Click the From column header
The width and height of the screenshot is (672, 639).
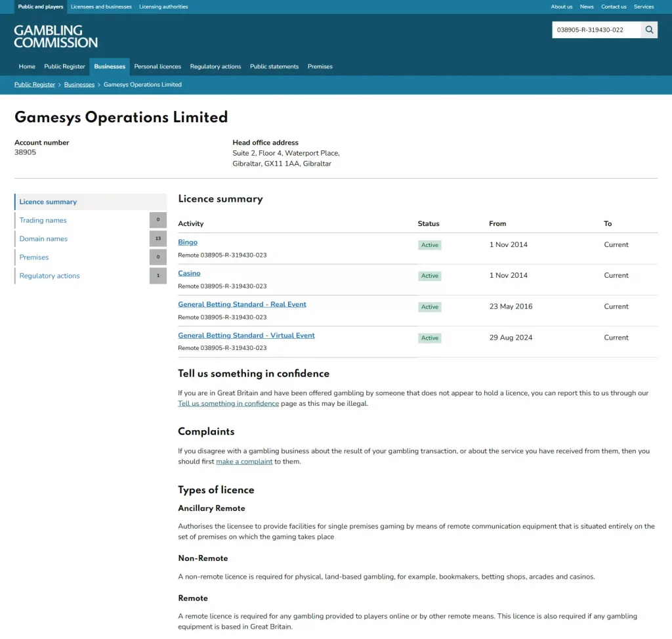497,223
